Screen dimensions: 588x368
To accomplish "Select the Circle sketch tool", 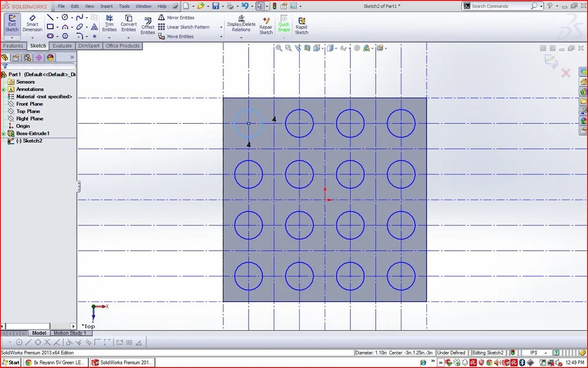I will (x=65, y=17).
